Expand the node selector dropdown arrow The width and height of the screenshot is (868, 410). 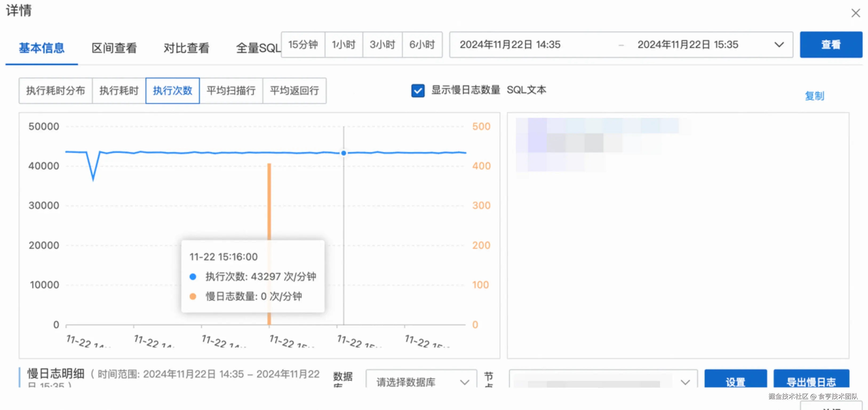(x=685, y=382)
